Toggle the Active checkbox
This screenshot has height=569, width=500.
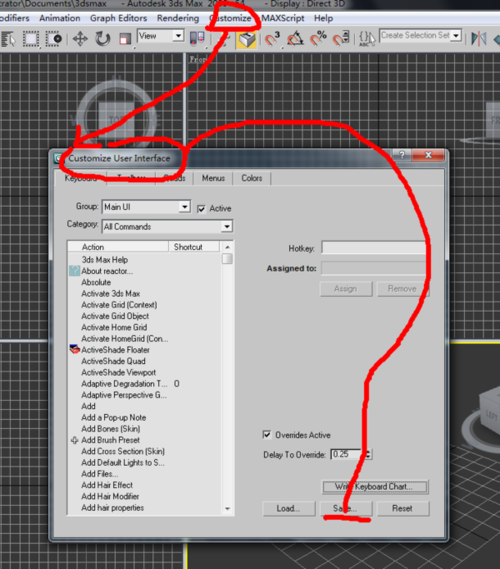coord(201,209)
